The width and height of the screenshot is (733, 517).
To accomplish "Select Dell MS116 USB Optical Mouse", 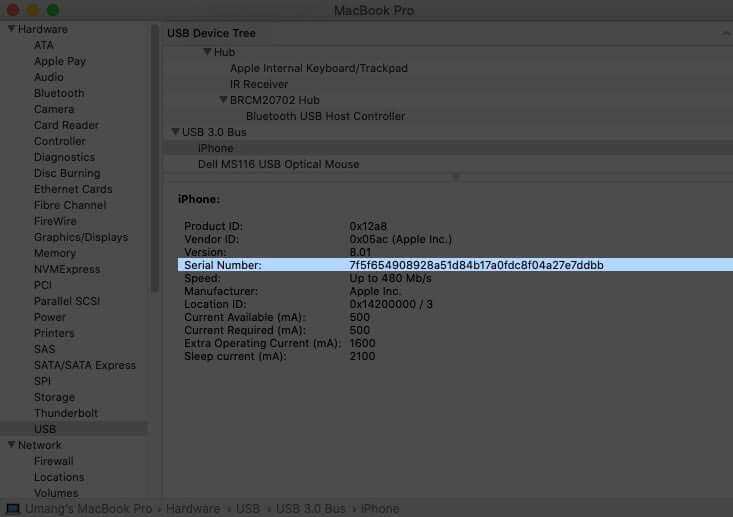I will pos(279,164).
